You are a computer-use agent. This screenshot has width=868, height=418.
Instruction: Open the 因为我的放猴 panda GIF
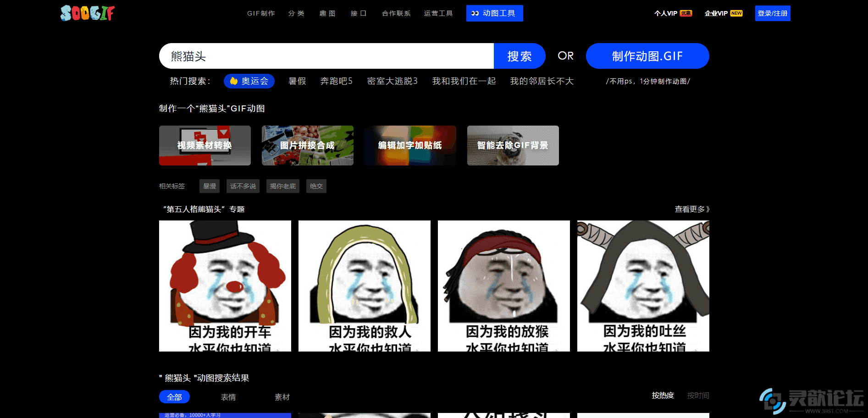504,286
